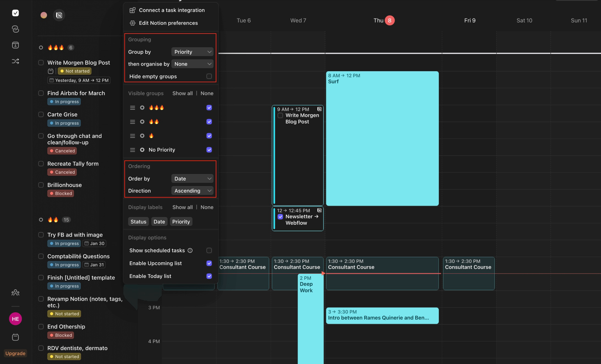Viewport: 601px width, 364px height.
Task: Expand the Direction Ascending dropdown
Action: tap(192, 191)
